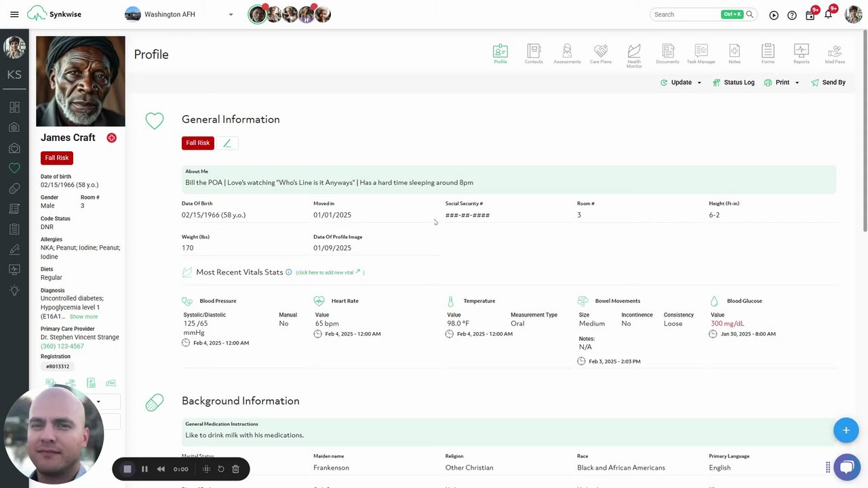Click the Fall Risk tag under General Information
868x488 pixels.
click(x=198, y=143)
